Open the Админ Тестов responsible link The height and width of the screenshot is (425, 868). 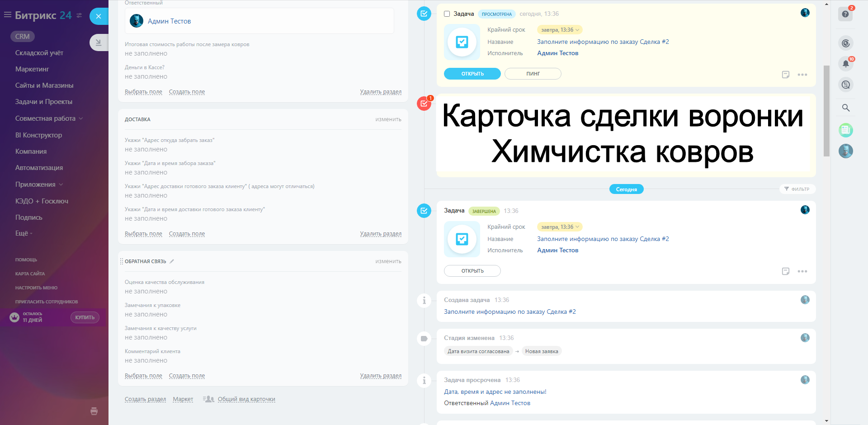pos(170,21)
